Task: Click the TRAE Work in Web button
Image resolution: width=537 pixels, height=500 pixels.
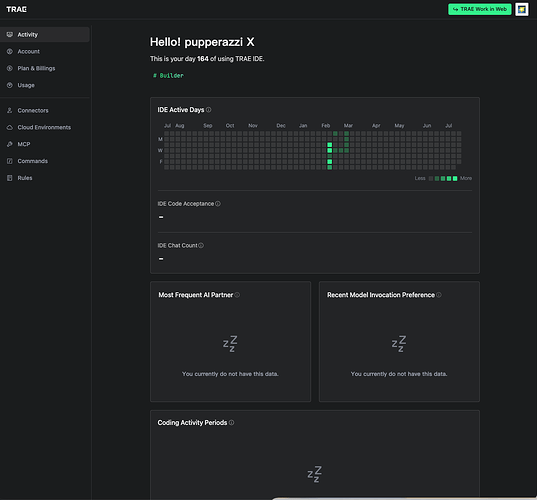Action: point(479,9)
